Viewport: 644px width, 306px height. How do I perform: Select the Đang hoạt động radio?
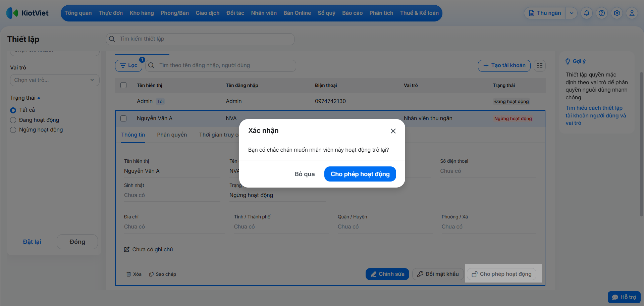click(x=13, y=120)
